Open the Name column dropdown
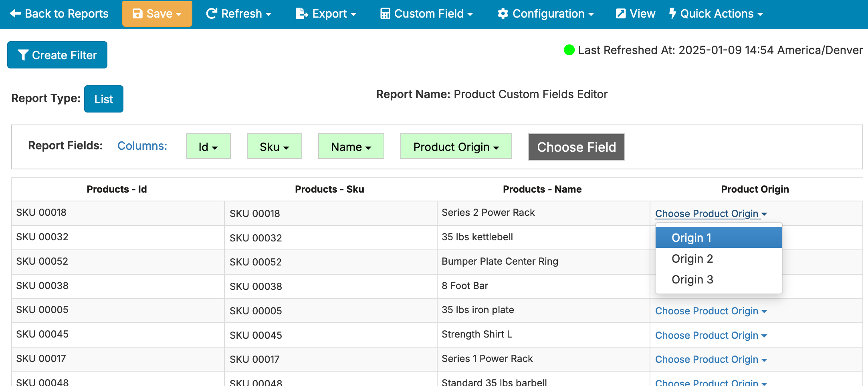 pos(351,147)
